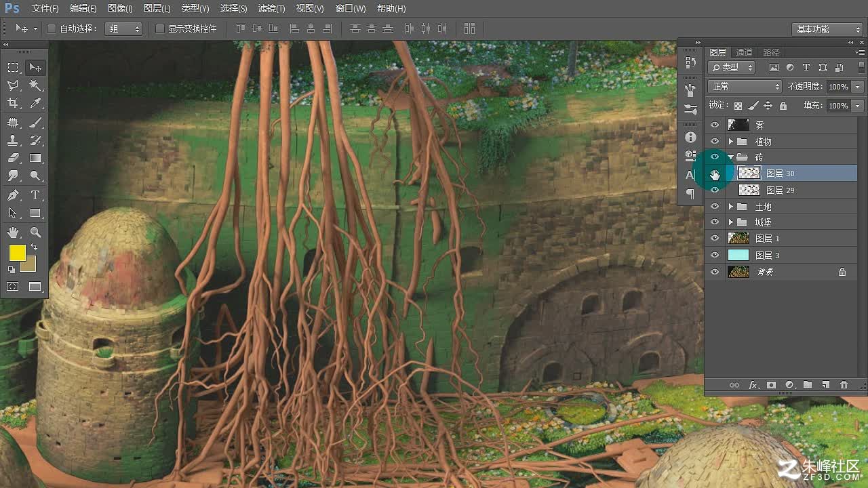Toggle visibility of 图层 1

714,239
